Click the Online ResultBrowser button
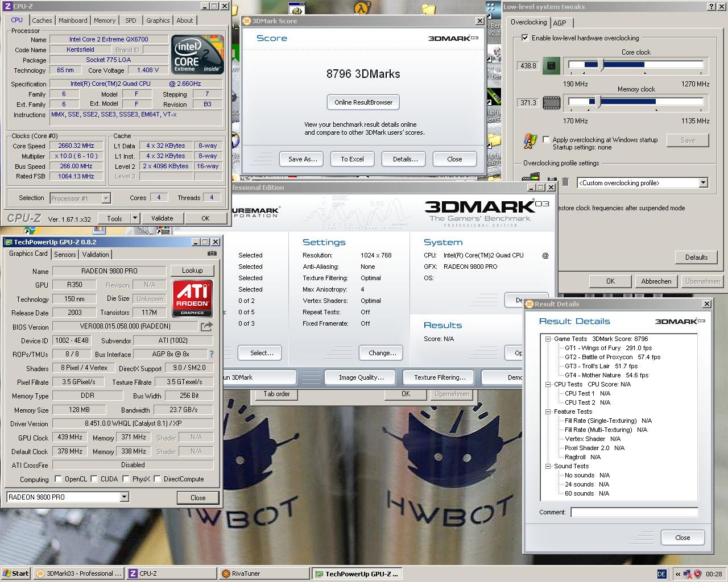Screen dimensions: 728x582 (x=363, y=102)
